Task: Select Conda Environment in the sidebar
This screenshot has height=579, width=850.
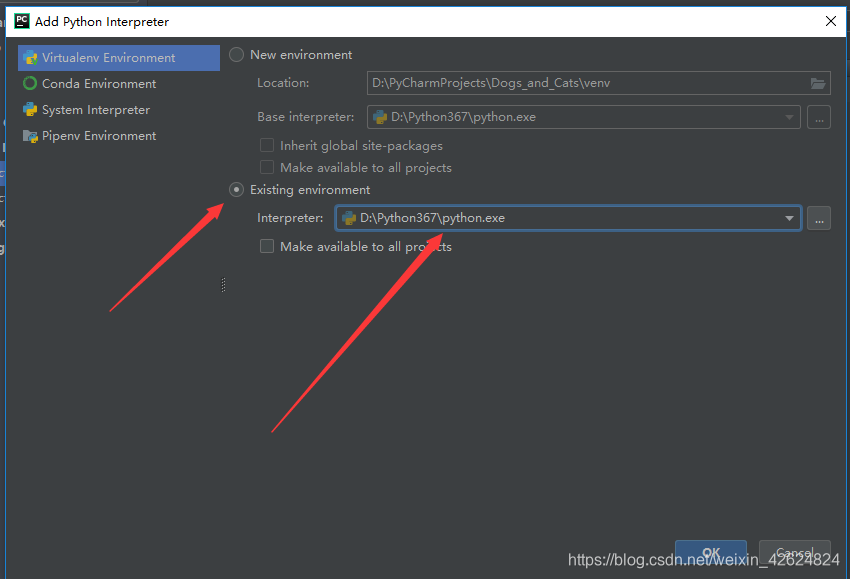Action: (119, 83)
